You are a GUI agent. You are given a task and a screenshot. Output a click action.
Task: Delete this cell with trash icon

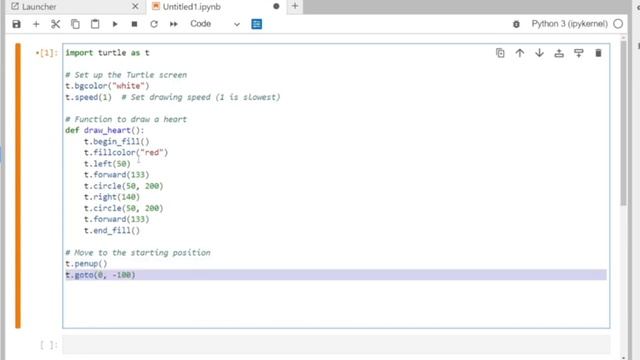click(x=598, y=53)
